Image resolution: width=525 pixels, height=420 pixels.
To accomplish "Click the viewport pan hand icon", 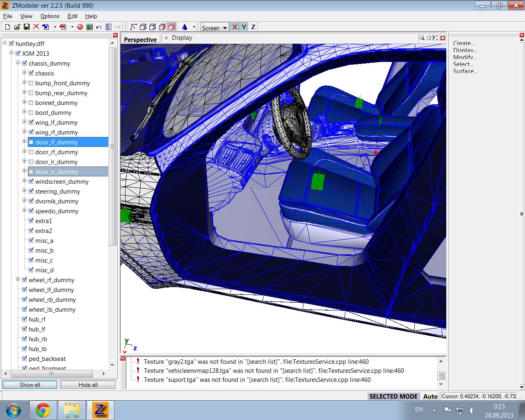I will pos(429,38).
